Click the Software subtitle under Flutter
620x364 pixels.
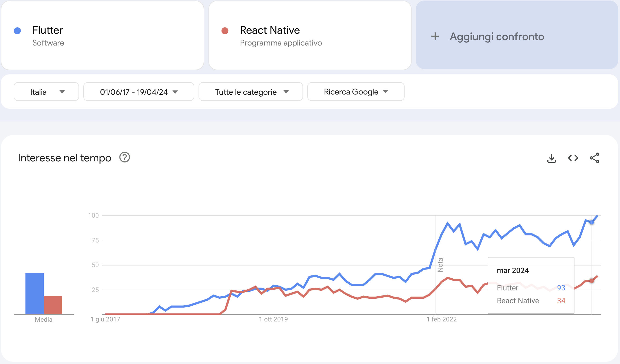click(x=48, y=43)
